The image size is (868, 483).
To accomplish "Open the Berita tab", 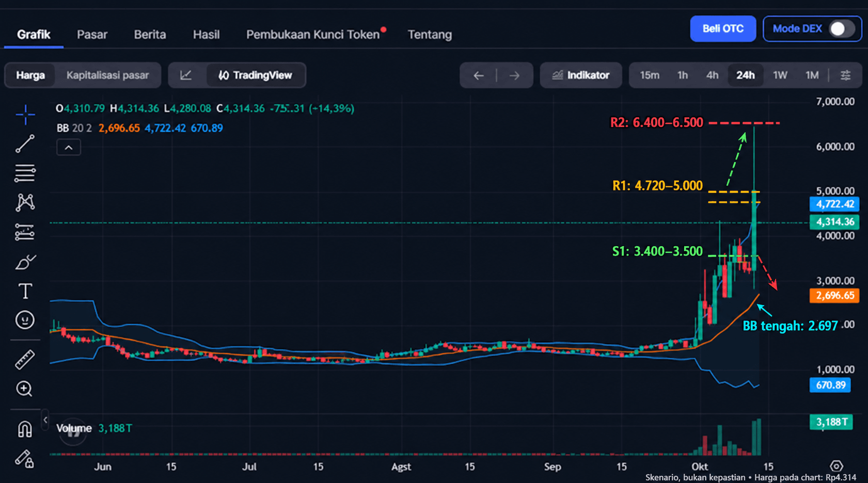I will (150, 35).
